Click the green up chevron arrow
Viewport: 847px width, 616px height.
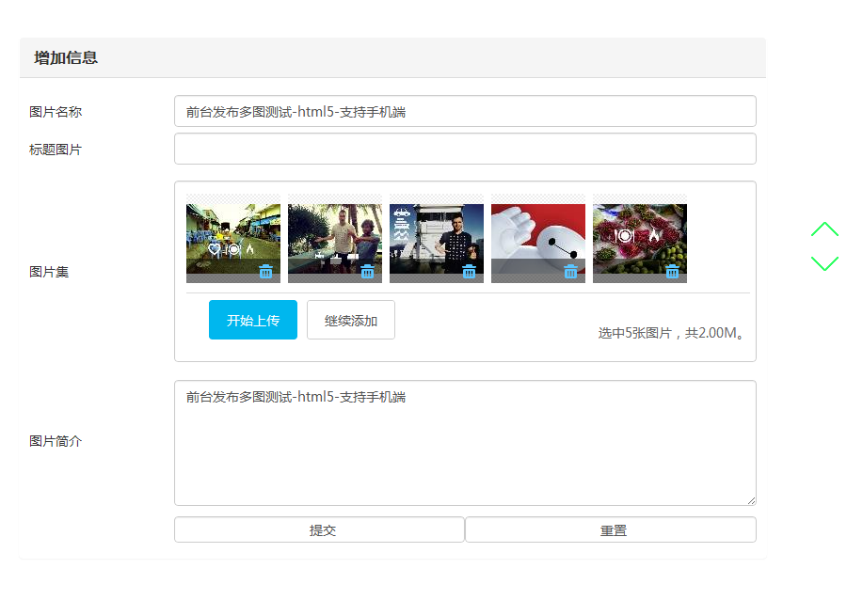[824, 229]
